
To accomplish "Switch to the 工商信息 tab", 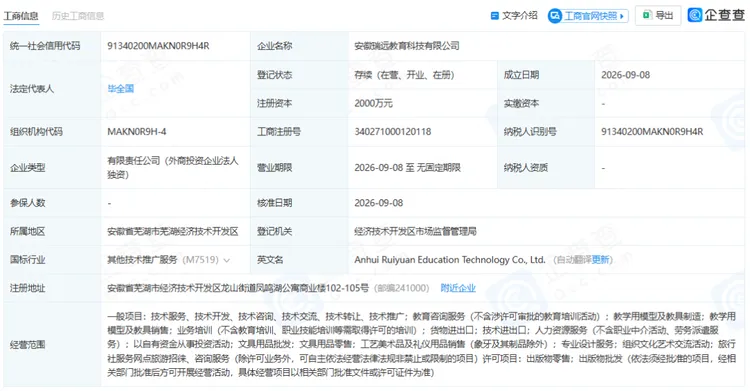I will click(x=21, y=16).
